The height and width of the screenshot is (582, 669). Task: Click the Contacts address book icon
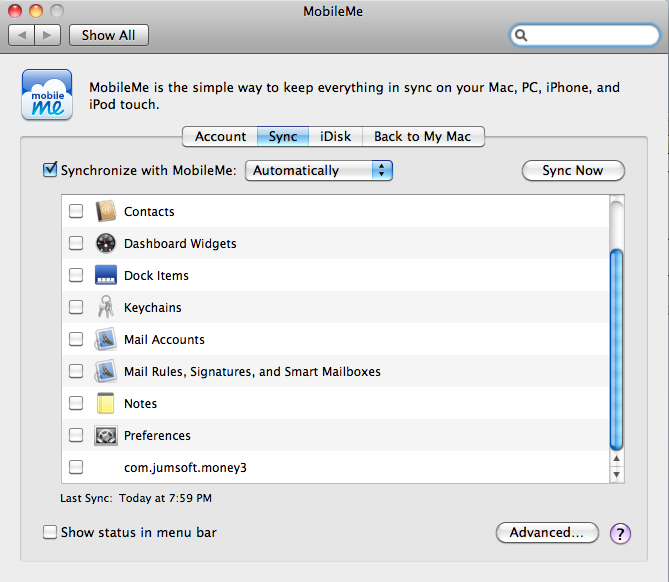pos(105,211)
